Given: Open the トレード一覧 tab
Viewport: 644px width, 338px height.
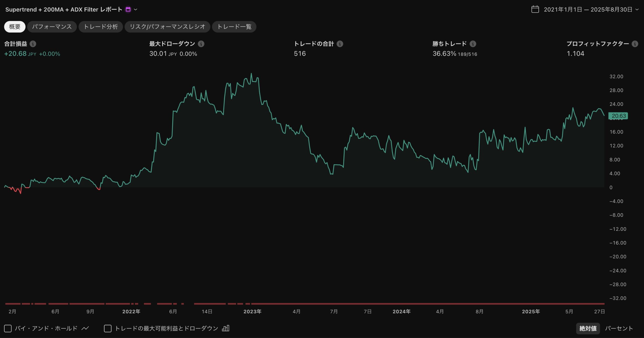Looking at the screenshot, I should (234, 27).
